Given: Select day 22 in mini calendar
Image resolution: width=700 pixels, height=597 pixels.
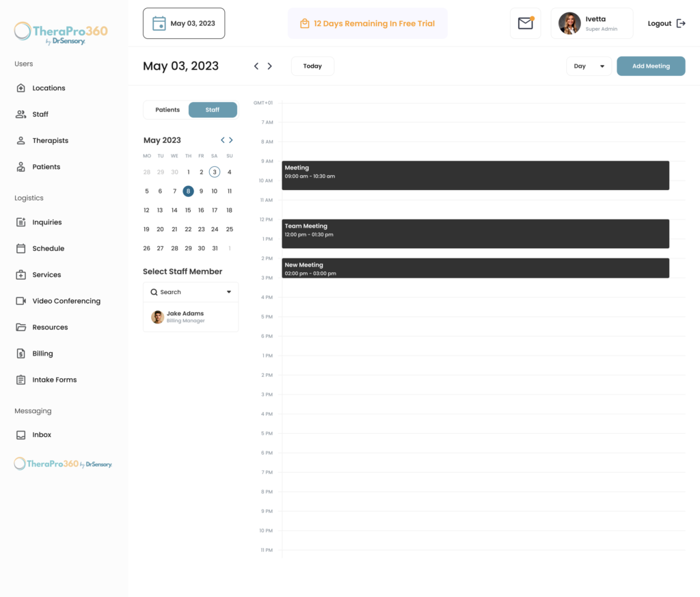Looking at the screenshot, I should (x=188, y=230).
